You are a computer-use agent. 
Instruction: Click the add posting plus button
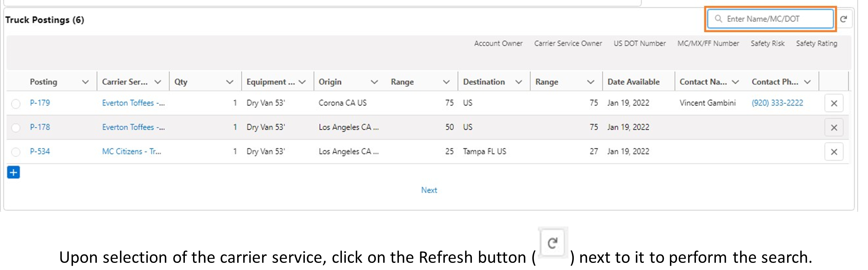click(14, 173)
